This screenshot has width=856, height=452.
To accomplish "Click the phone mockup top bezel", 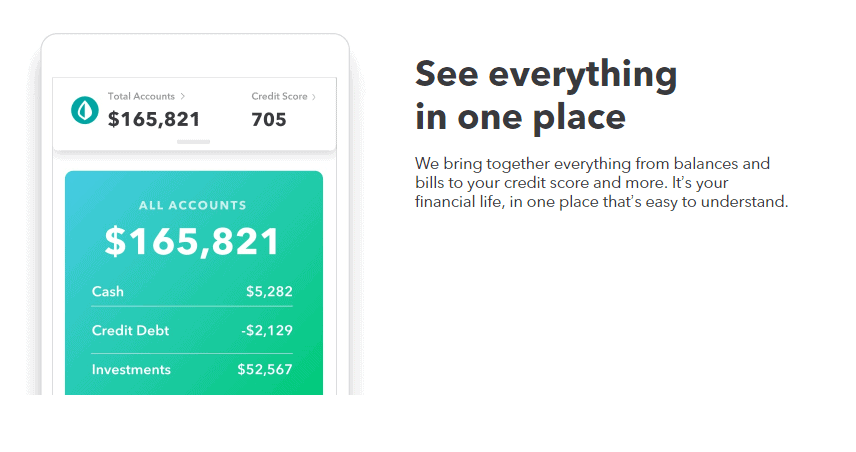I will (x=195, y=56).
